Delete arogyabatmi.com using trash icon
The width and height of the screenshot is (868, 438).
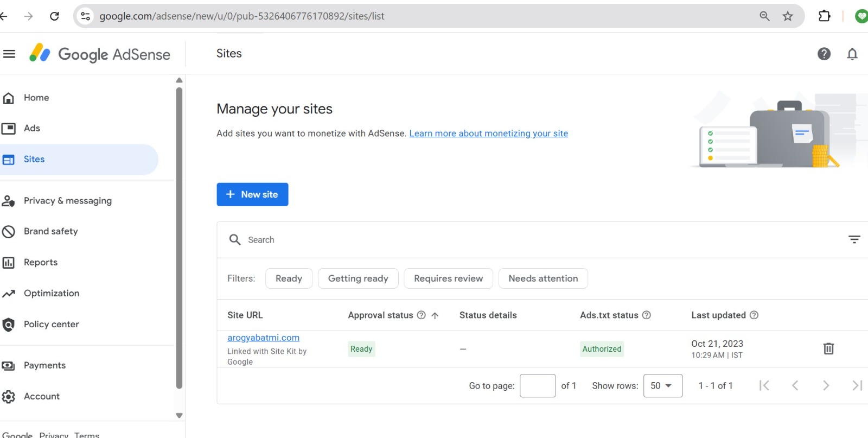pyautogui.click(x=828, y=348)
